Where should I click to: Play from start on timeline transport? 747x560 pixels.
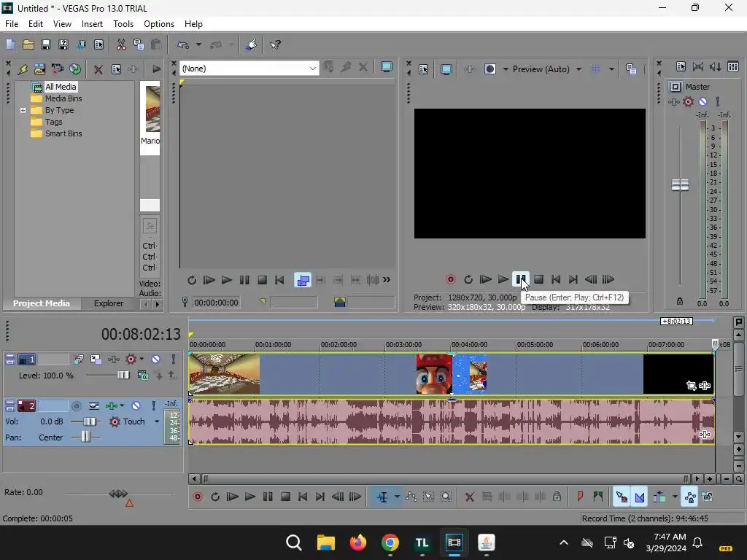click(x=232, y=497)
